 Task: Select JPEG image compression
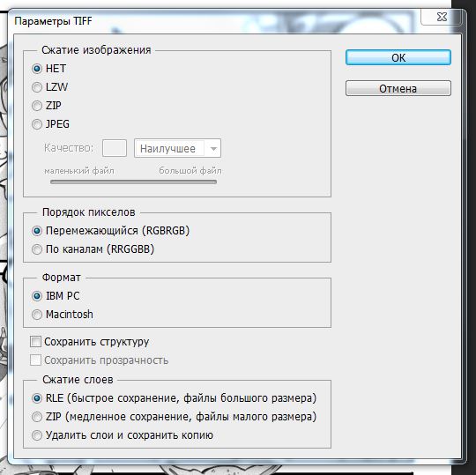pyautogui.click(x=37, y=124)
